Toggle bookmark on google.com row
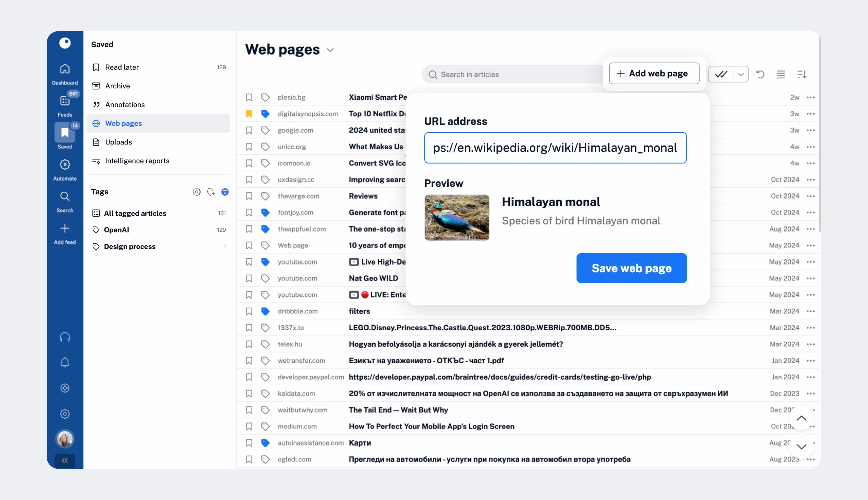Screen dimensions: 868x500 click(x=249, y=131)
